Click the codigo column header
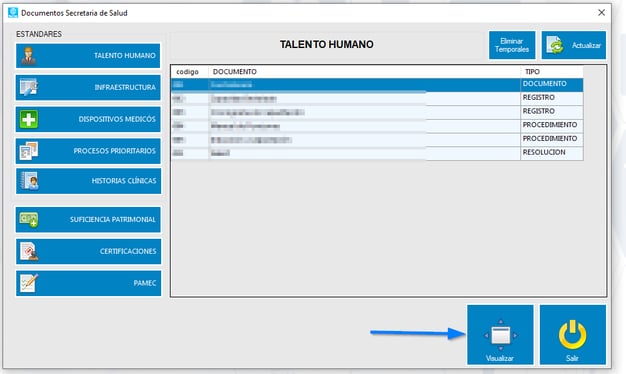 coord(190,72)
